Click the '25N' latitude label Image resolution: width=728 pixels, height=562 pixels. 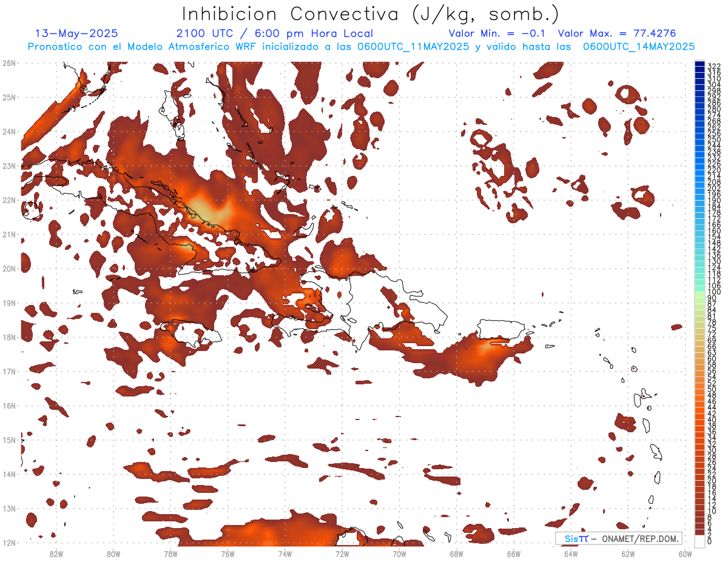8,97
